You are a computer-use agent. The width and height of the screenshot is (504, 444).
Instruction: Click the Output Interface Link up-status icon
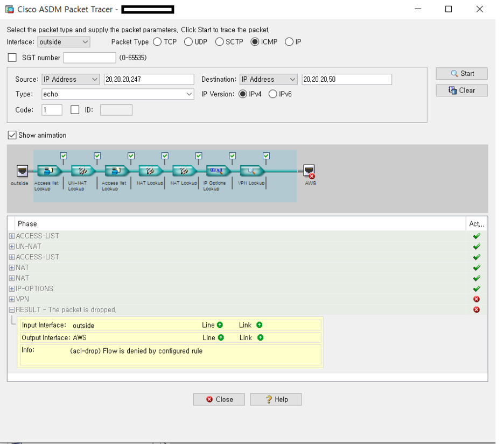click(x=261, y=337)
